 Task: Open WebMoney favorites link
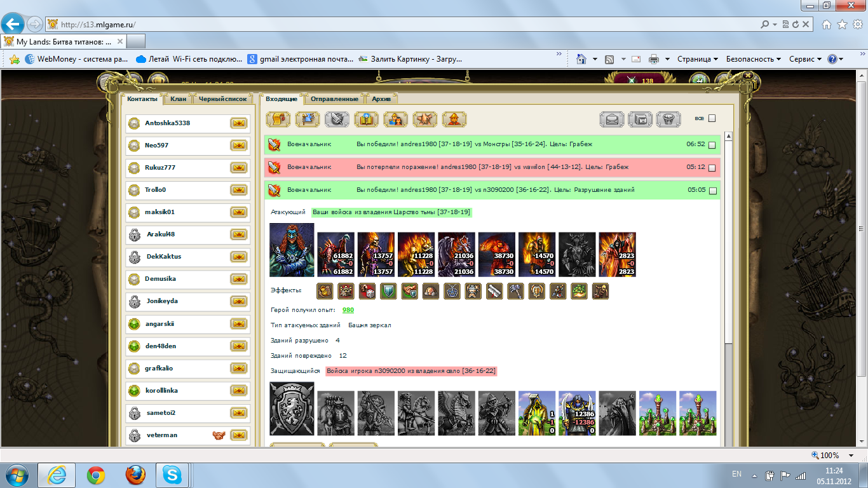pos(77,59)
